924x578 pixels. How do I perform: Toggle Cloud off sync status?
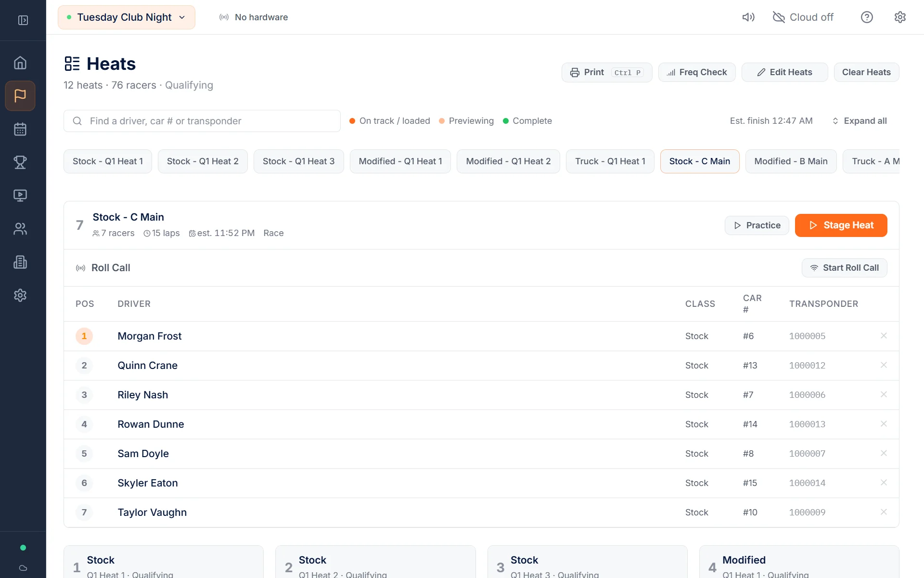(x=803, y=17)
